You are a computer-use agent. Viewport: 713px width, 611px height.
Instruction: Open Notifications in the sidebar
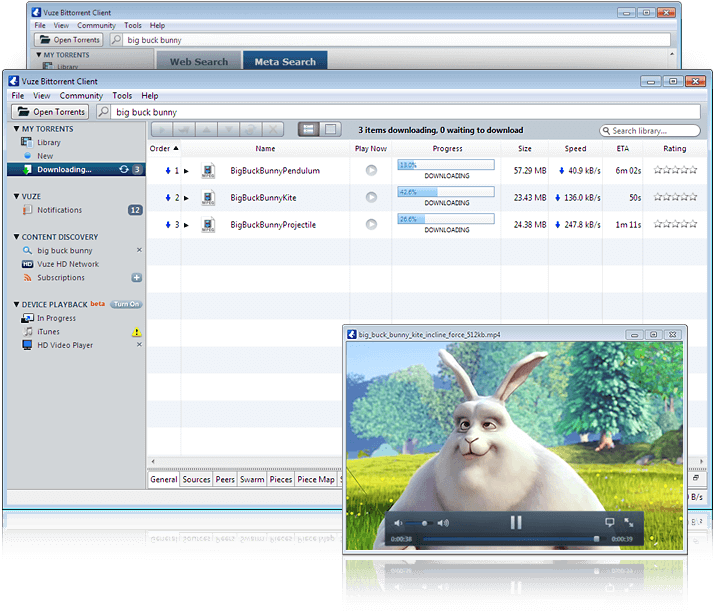click(x=60, y=210)
